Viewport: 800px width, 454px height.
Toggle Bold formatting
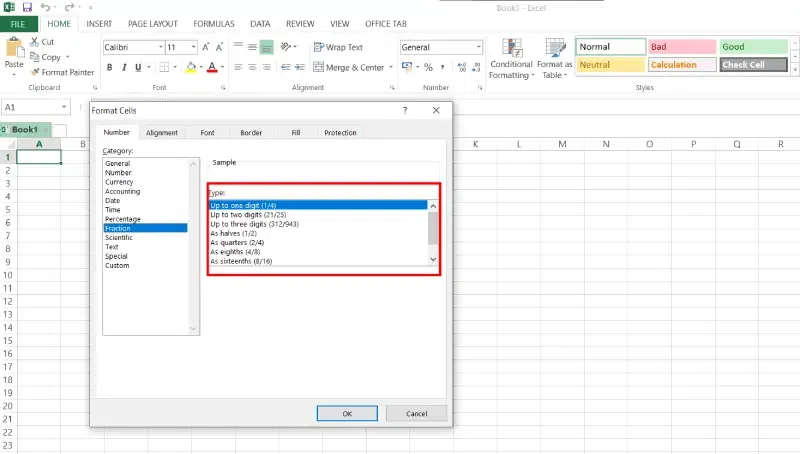(x=109, y=67)
